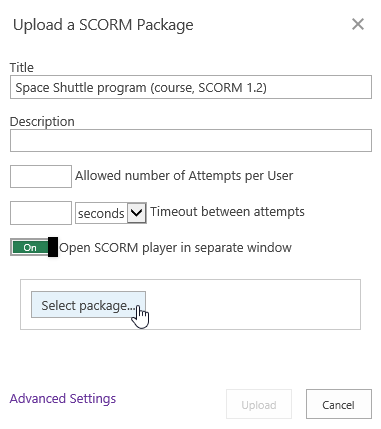381x429 pixels.
Task: Cancel the SCORM package upload
Action: (339, 404)
